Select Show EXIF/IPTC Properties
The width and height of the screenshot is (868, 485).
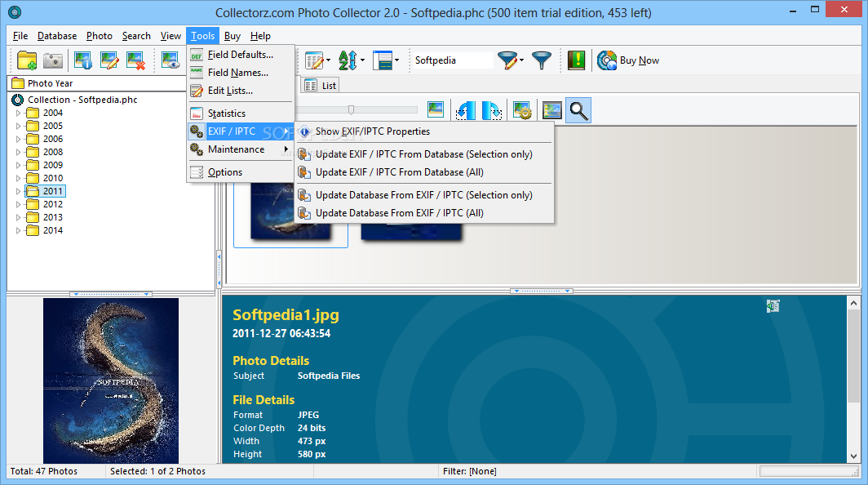tap(424, 131)
